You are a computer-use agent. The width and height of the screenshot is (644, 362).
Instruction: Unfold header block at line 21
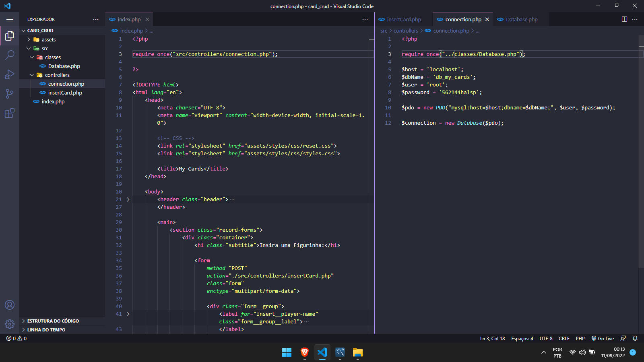[x=128, y=200]
